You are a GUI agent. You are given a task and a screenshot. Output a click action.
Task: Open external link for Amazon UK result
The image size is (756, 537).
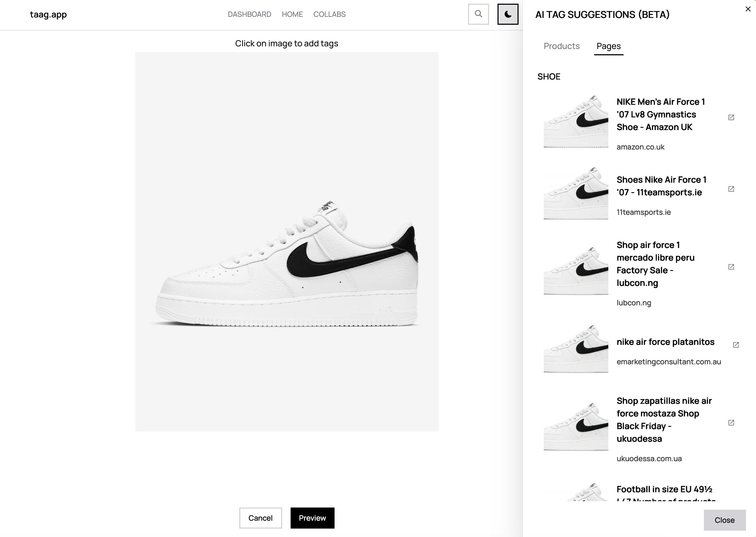731,117
